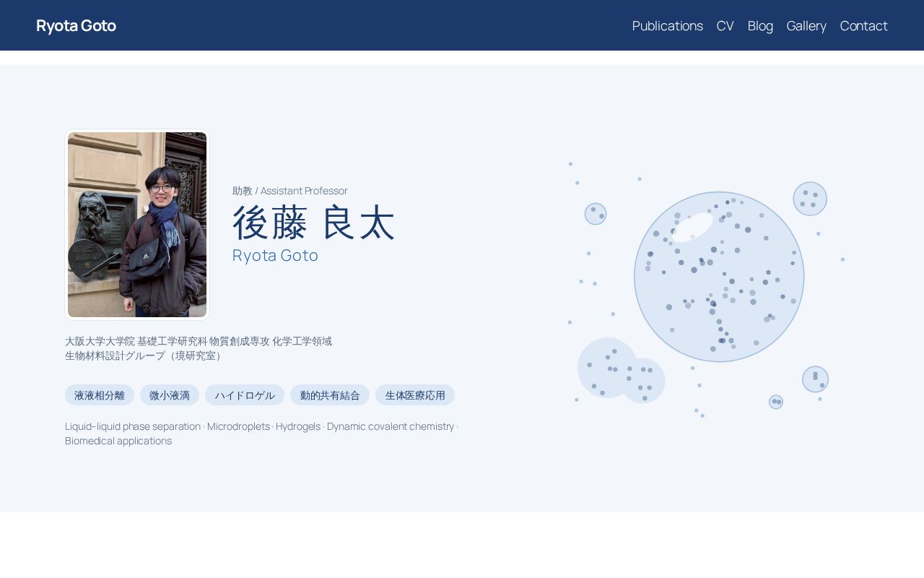The width and height of the screenshot is (924, 578).
Task: Click the blue Ryota Goto romanized name
Action: (275, 255)
